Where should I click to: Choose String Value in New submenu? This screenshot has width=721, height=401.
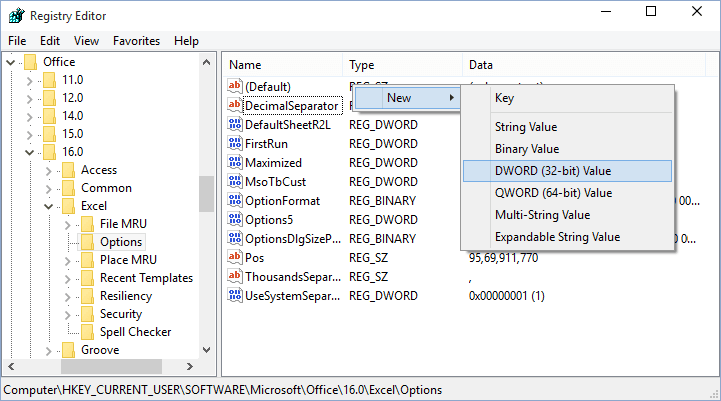pyautogui.click(x=567, y=127)
